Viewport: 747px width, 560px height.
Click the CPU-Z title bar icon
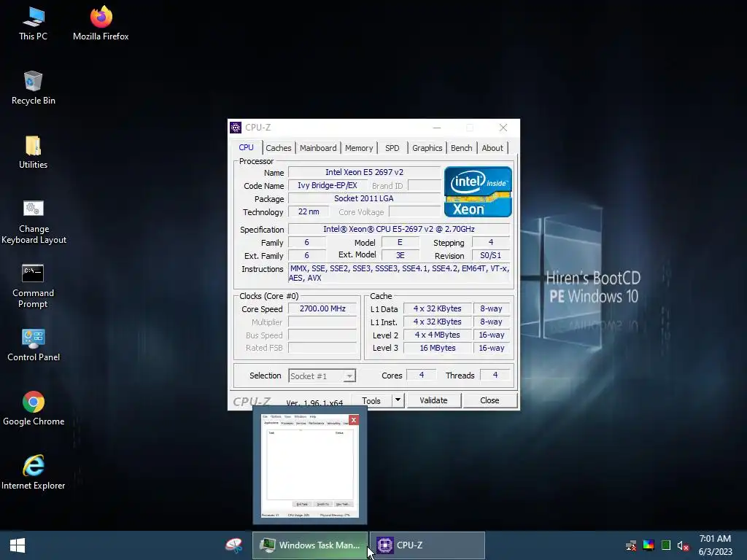click(236, 128)
